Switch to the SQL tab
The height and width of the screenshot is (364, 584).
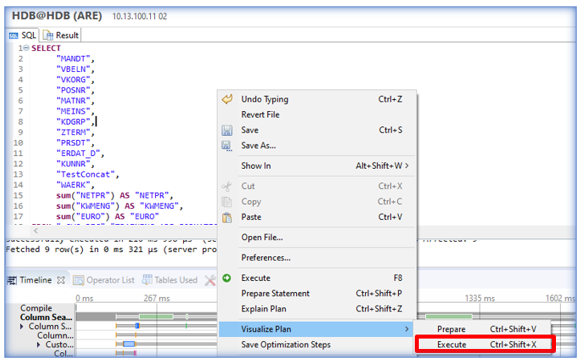point(23,35)
